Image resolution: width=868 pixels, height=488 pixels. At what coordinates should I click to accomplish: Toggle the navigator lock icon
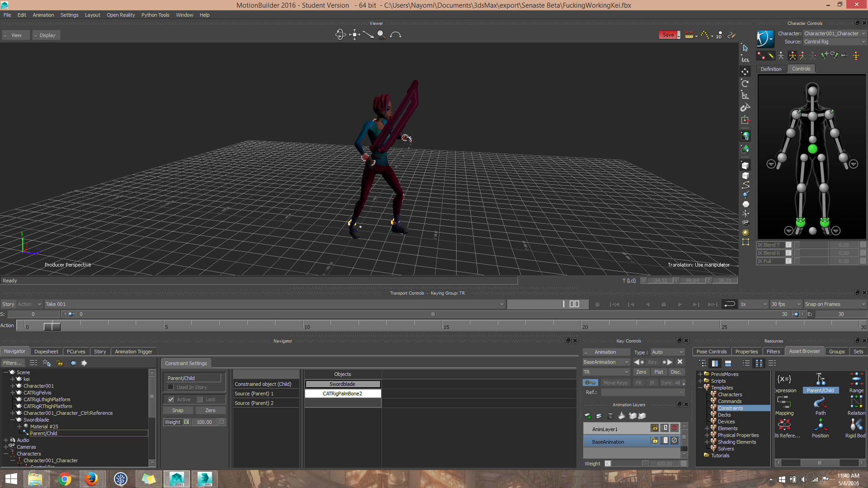click(x=59, y=363)
